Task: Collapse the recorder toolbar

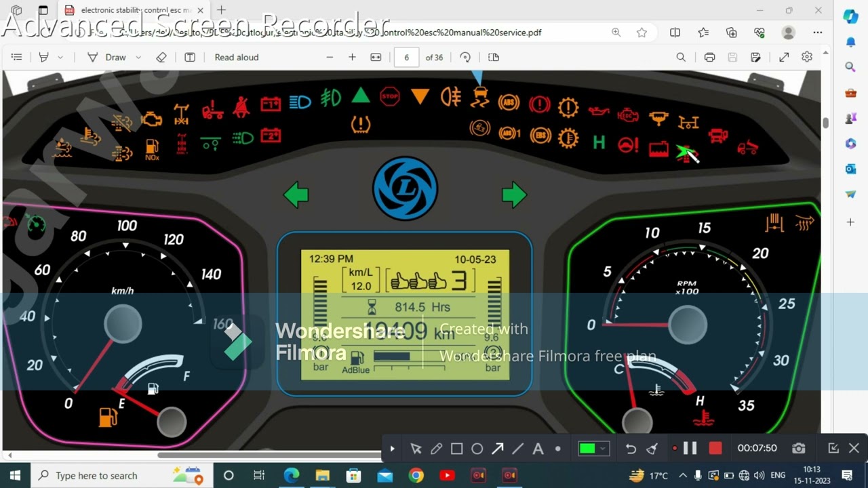Action: pyautogui.click(x=833, y=448)
